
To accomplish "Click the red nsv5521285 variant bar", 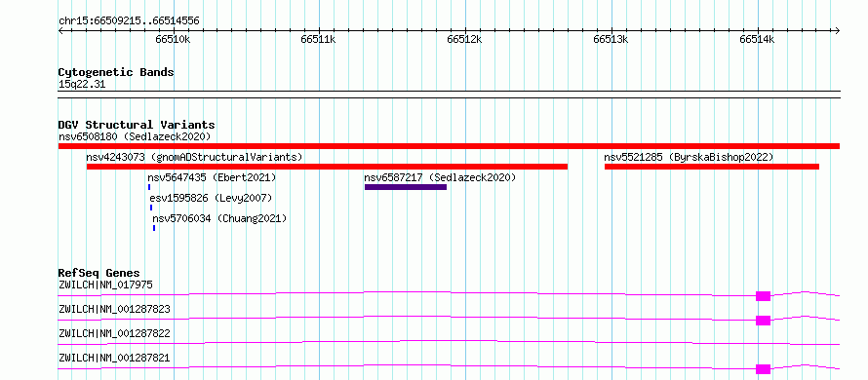I will pyautogui.click(x=712, y=167).
